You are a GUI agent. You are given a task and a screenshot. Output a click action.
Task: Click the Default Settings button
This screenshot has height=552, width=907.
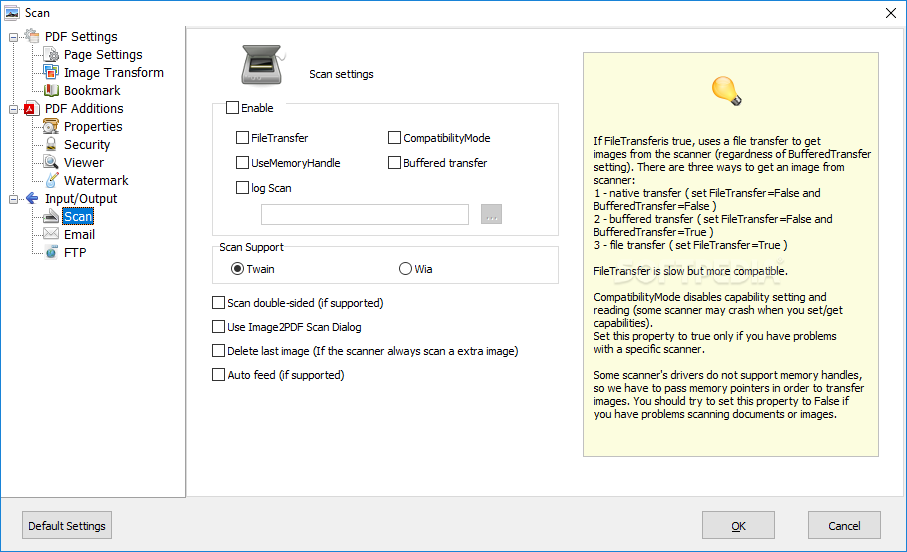[67, 525]
